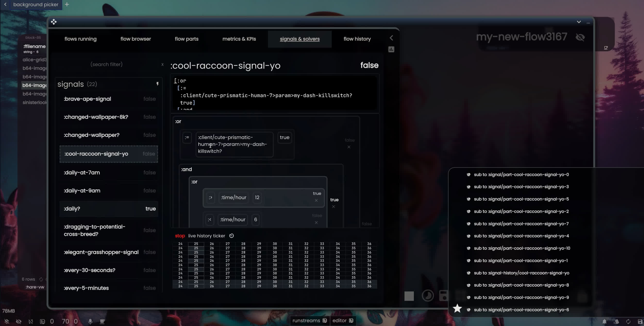The image size is (644, 326).
Task: Click the move-panel crosshair icon
Action: 53,22
